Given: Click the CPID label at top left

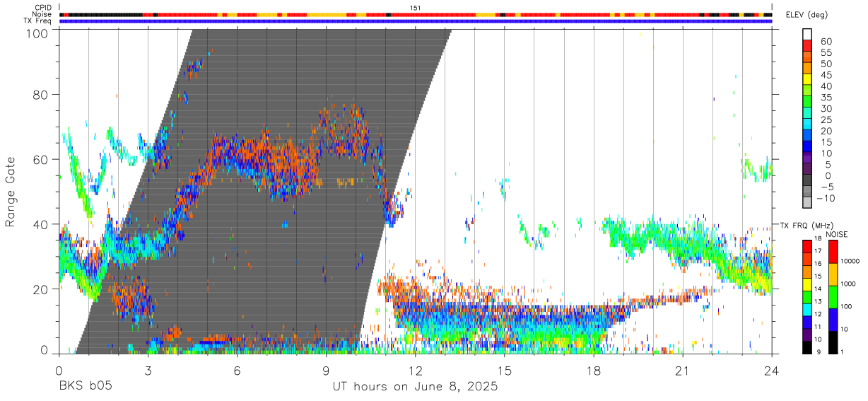Looking at the screenshot, I should click(44, 7).
